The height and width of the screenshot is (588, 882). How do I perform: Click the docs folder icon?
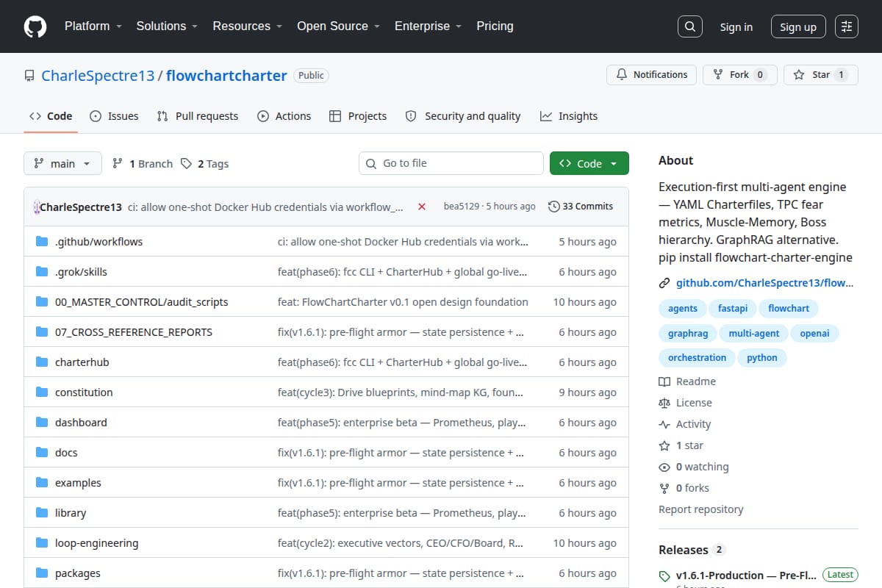(x=42, y=452)
